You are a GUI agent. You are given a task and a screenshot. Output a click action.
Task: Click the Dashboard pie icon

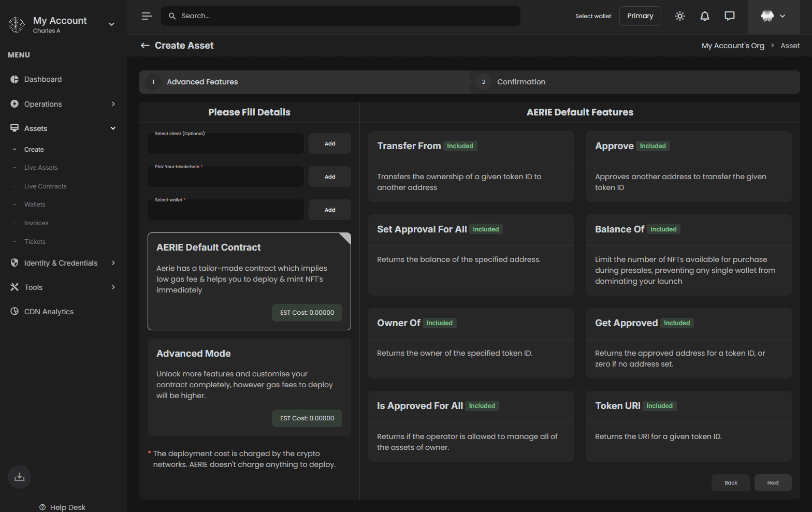15,79
